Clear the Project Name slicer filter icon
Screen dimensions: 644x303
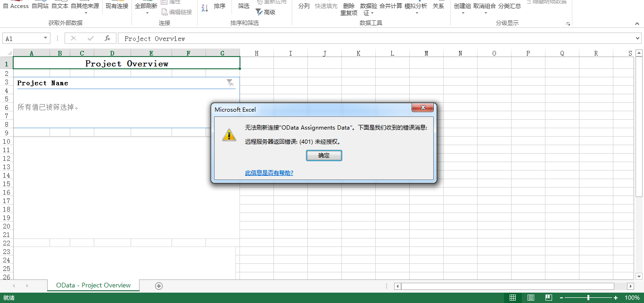[230, 83]
